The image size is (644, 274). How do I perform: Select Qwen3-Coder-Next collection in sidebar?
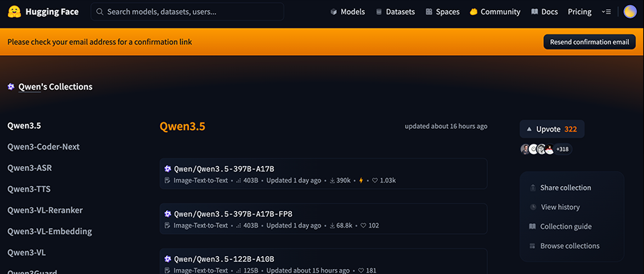click(44, 147)
